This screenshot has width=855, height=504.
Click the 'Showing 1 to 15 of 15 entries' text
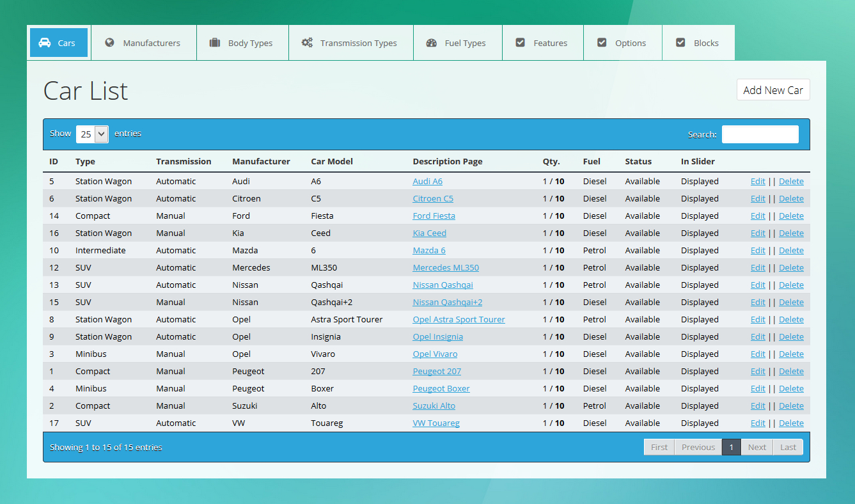[x=106, y=447]
